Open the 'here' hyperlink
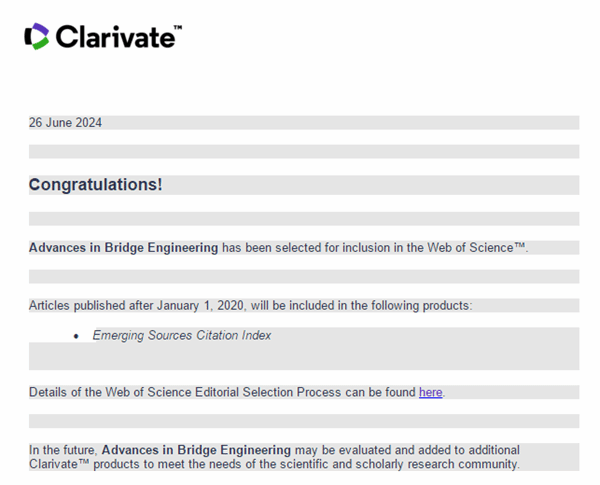 click(x=430, y=392)
